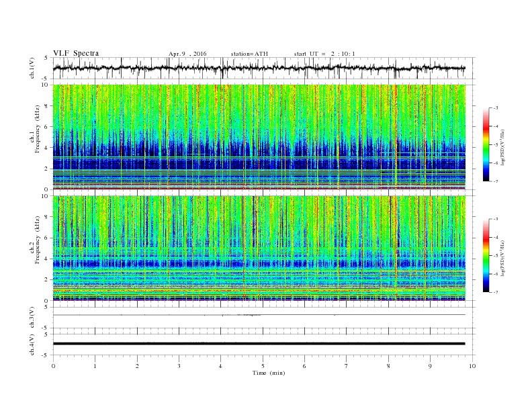This screenshot has height=411, width=532.
Task: Click the "2" kHz tick on ch.2 axis
Action: coord(47,280)
